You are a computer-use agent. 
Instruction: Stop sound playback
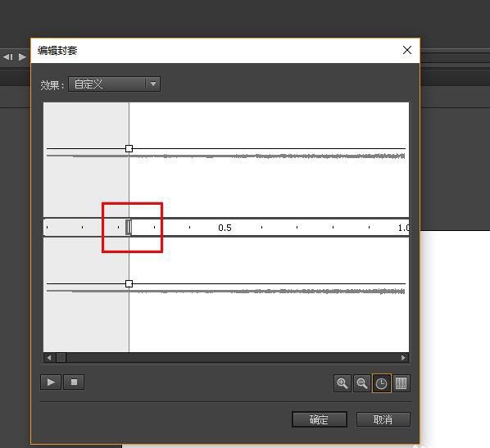pos(74,382)
